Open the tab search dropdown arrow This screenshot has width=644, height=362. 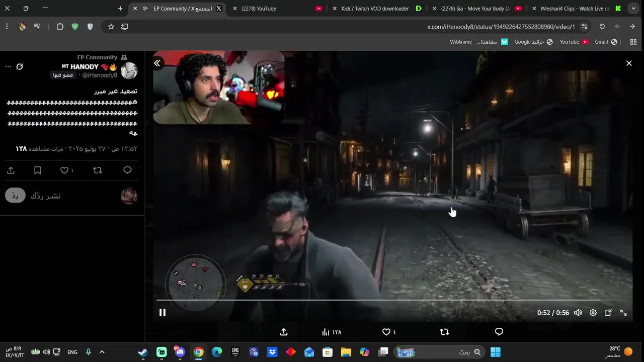coord(633,9)
